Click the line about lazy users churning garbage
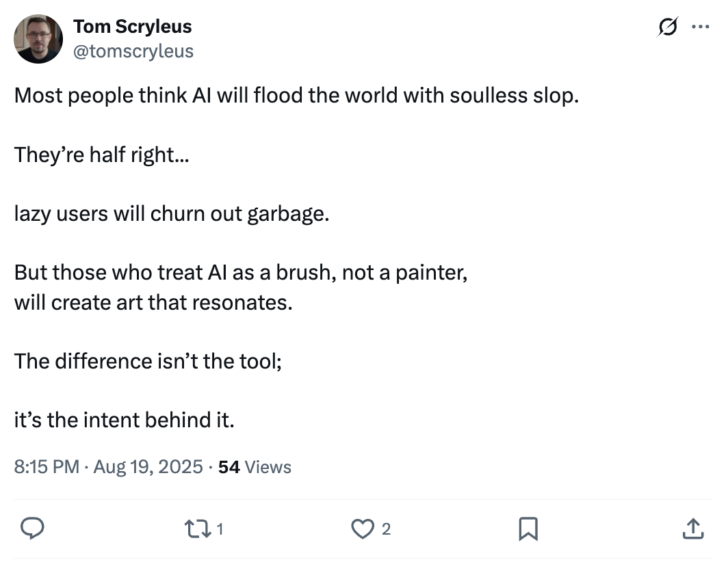 (171, 214)
